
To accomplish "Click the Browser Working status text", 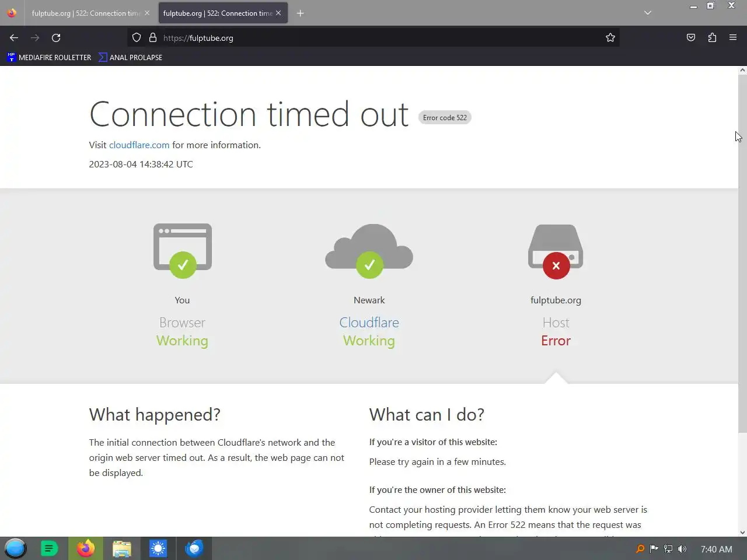I will point(182,331).
